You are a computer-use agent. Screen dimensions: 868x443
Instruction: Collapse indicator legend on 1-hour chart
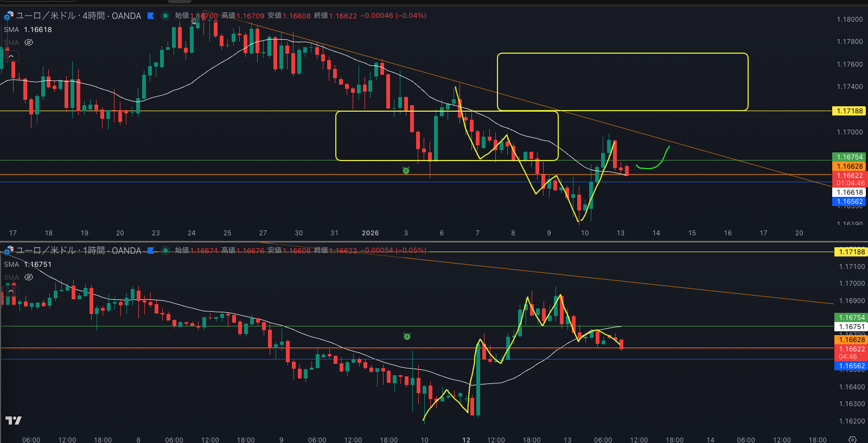[x=11, y=291]
